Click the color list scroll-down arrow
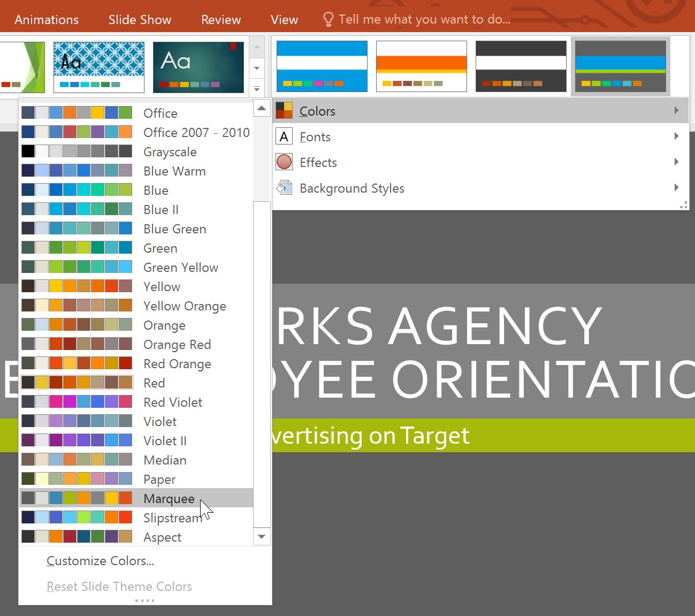Screen dimensions: 695x616 coord(262,536)
